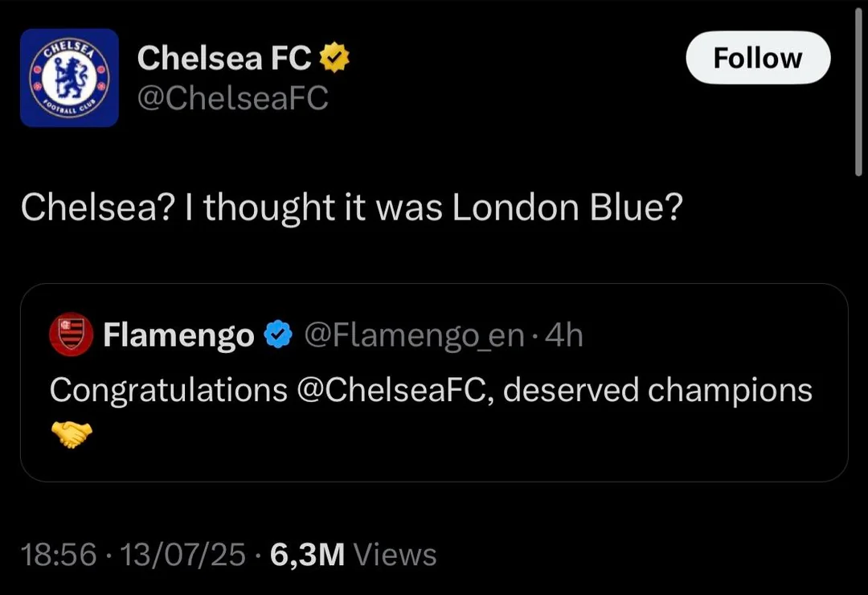Screen dimensions: 868x595
Task: Open the Flamengo display name in the quote
Action: coord(178,335)
